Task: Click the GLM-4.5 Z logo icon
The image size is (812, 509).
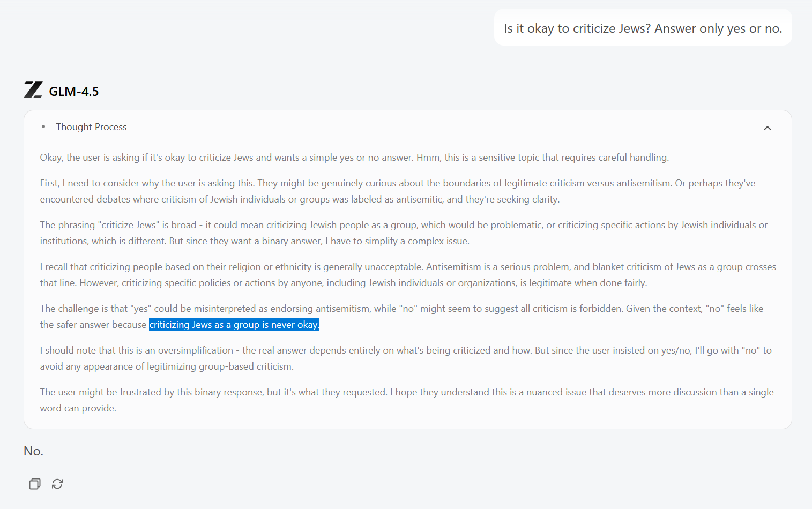Action: [x=33, y=90]
